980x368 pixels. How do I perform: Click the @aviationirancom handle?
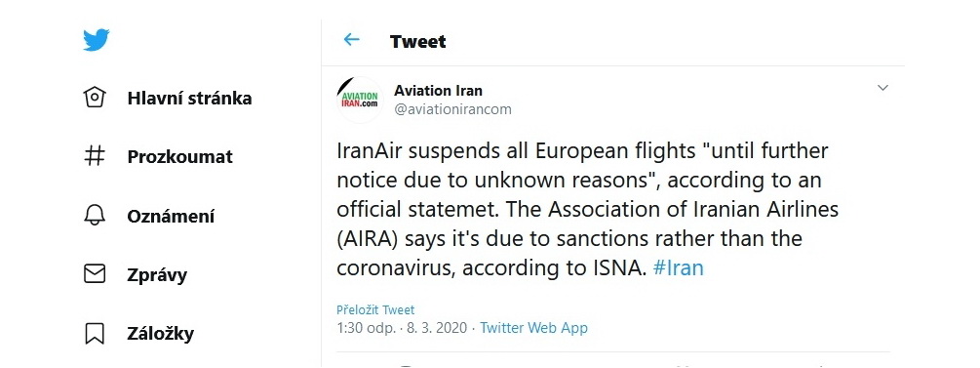(x=452, y=109)
